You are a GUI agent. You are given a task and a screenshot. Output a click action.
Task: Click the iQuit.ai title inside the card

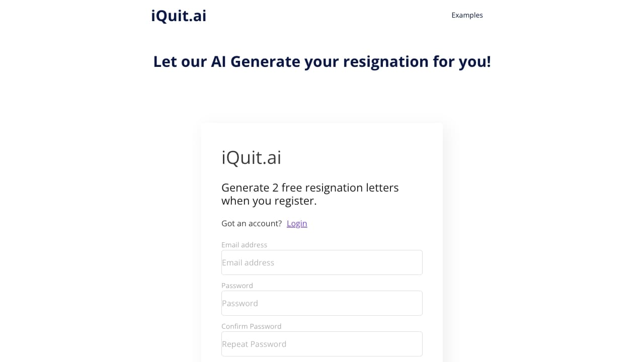251,157
